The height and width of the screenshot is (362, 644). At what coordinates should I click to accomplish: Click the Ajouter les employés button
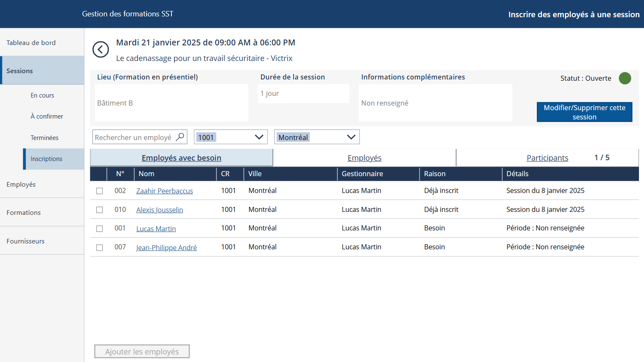click(x=142, y=351)
